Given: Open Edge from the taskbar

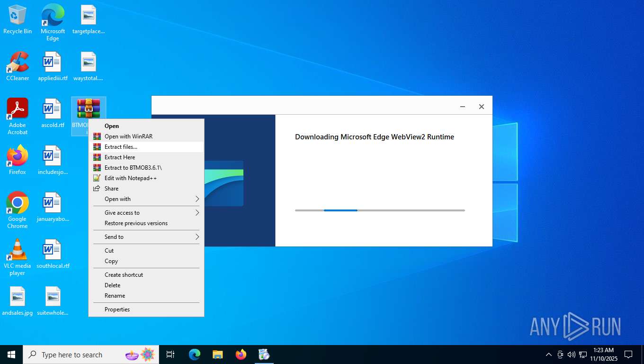Looking at the screenshot, I should pos(195,355).
